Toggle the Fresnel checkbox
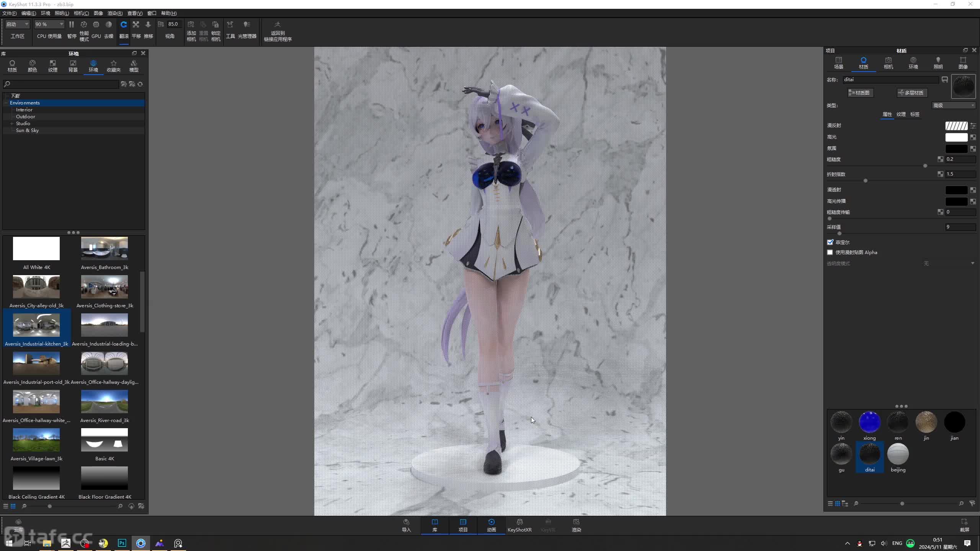This screenshot has height=551, width=980. [830, 242]
